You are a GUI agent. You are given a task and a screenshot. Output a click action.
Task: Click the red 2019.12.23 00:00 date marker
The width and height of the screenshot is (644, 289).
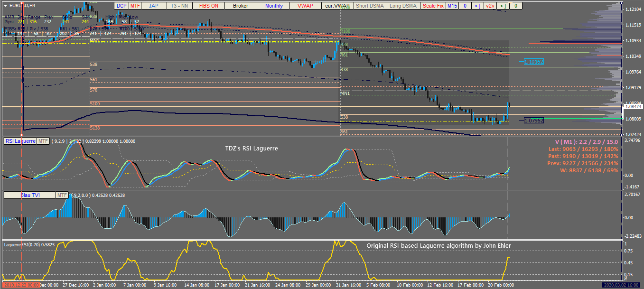[x=21, y=285]
